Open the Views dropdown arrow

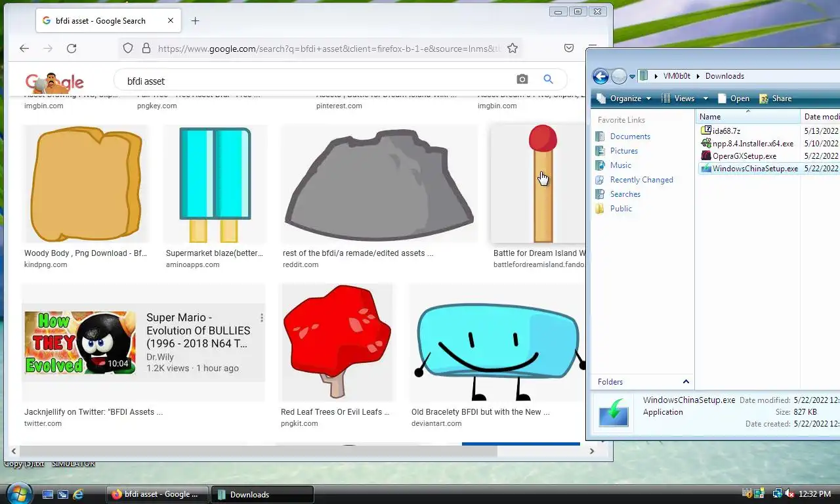click(705, 98)
